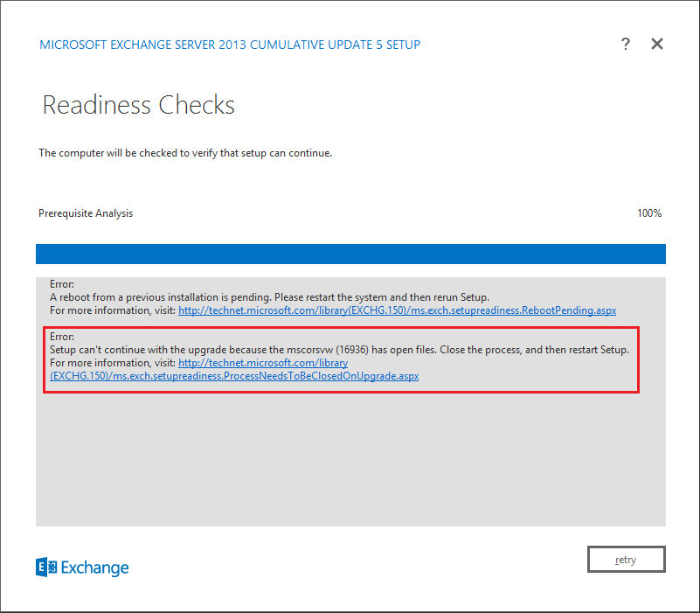
Task: Click 'The computer will be checked' description
Action: pyautogui.click(x=185, y=153)
